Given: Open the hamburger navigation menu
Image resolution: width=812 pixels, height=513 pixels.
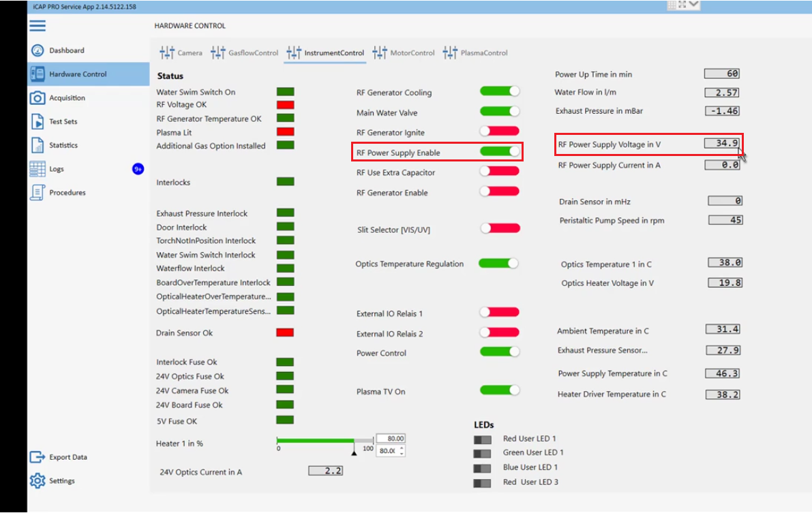Looking at the screenshot, I should (37, 26).
